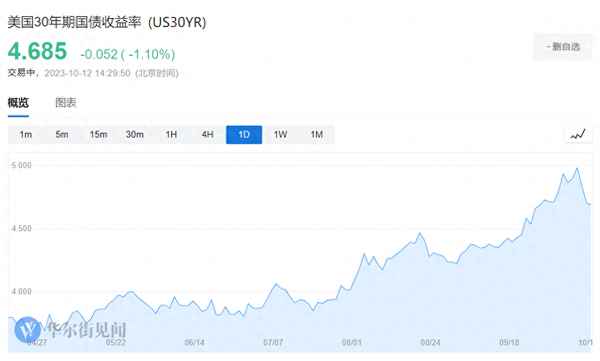Select the 15m interval
Image resolution: width=600 pixels, height=361 pixels.
(98, 135)
